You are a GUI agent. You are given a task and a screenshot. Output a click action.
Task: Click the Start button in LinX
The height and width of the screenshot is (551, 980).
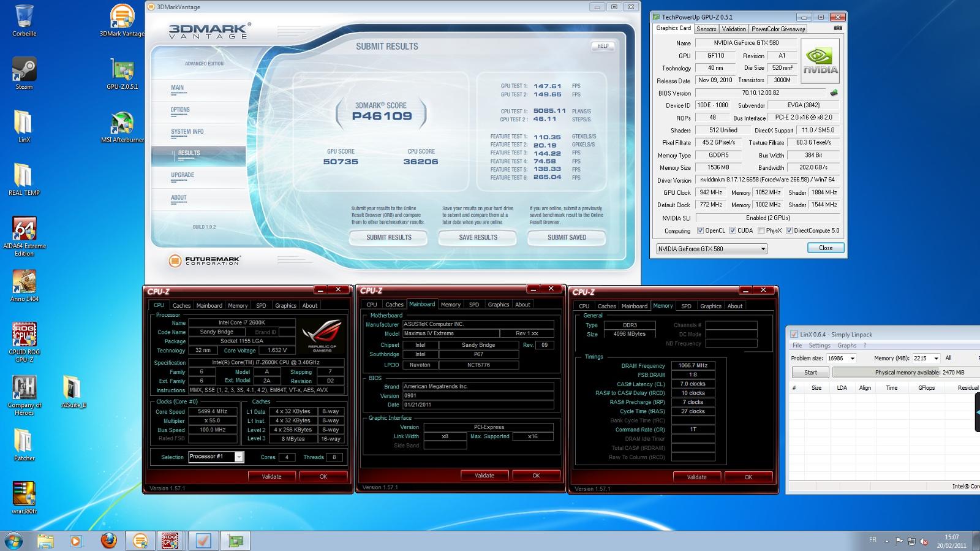810,372
